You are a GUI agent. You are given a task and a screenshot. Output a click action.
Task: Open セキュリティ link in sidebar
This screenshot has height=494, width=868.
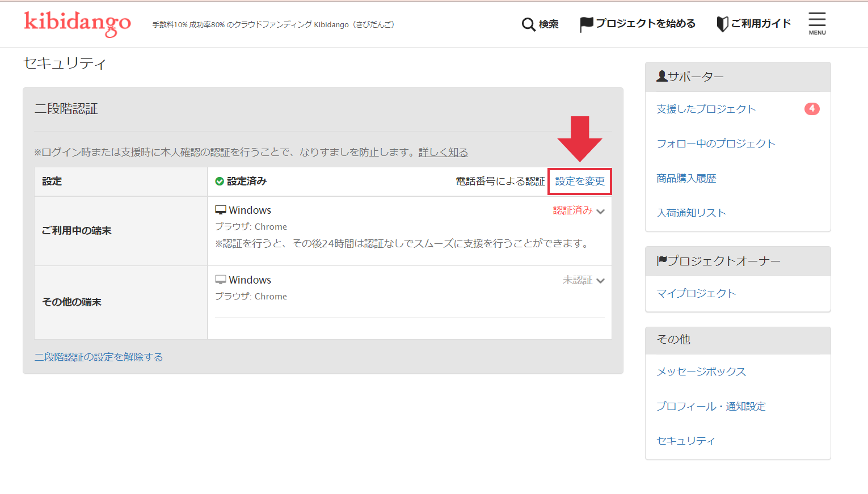coord(686,441)
